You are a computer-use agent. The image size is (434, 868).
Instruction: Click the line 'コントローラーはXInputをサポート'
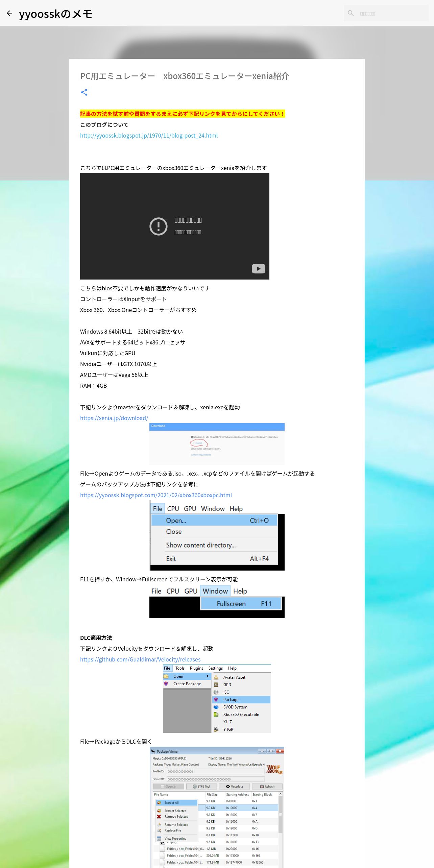123,299
